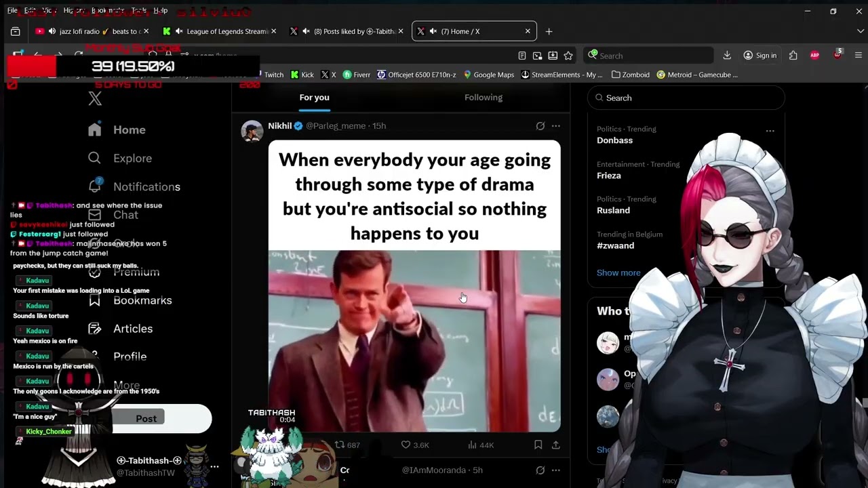
Task: Open the Zomboid bookmark folder
Action: pos(630,75)
